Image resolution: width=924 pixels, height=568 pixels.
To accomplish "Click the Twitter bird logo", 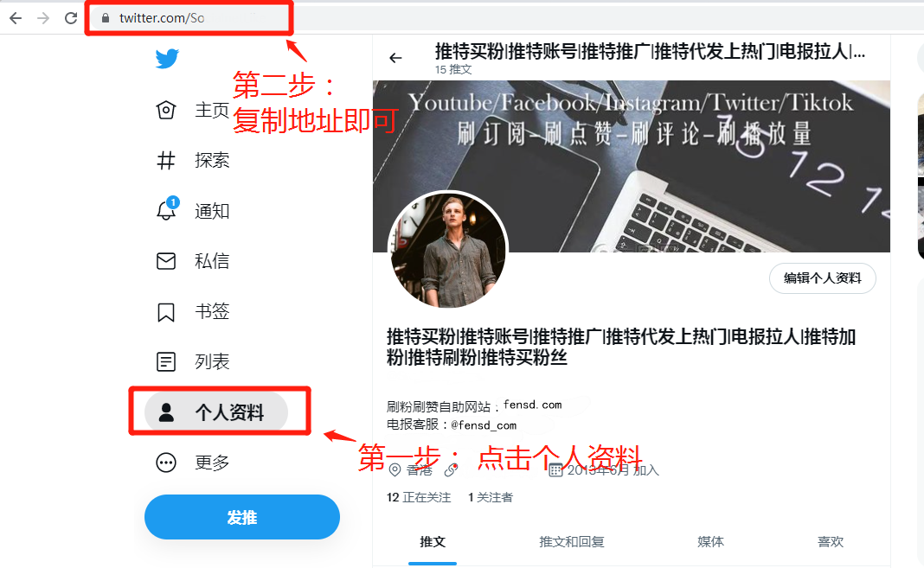I will [167, 59].
